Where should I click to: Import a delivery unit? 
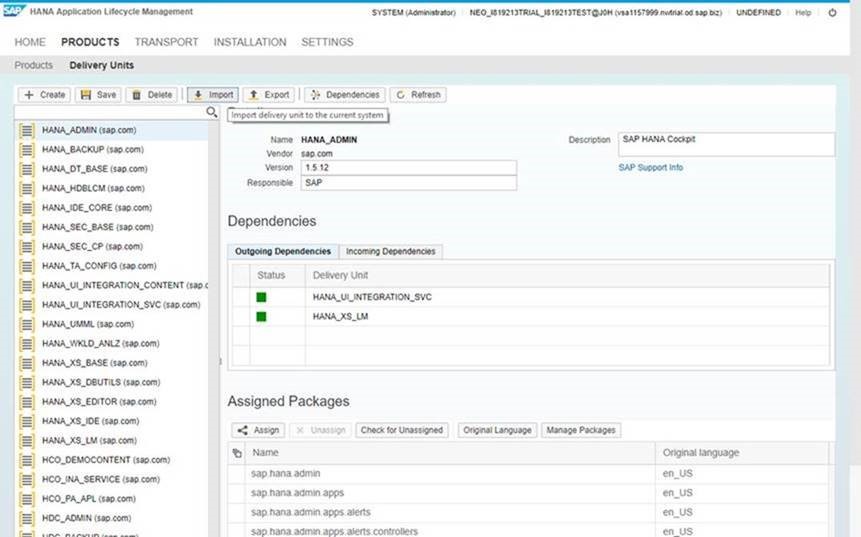213,95
